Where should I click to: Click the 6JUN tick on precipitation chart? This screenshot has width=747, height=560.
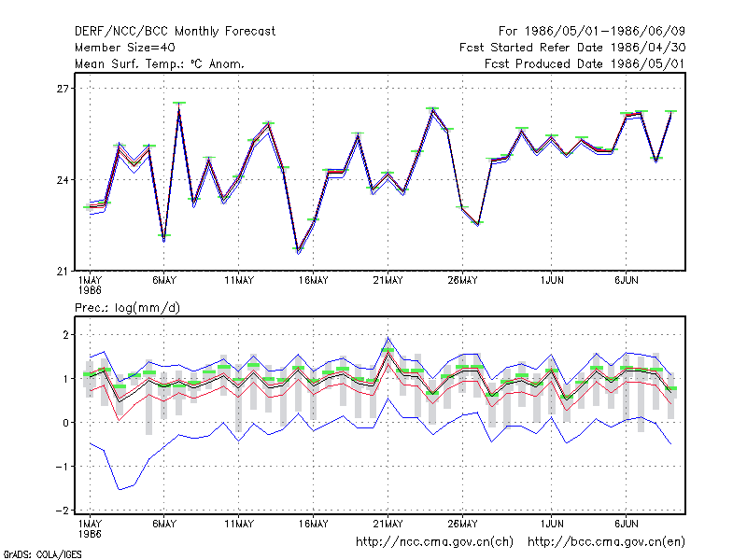pyautogui.click(x=626, y=524)
